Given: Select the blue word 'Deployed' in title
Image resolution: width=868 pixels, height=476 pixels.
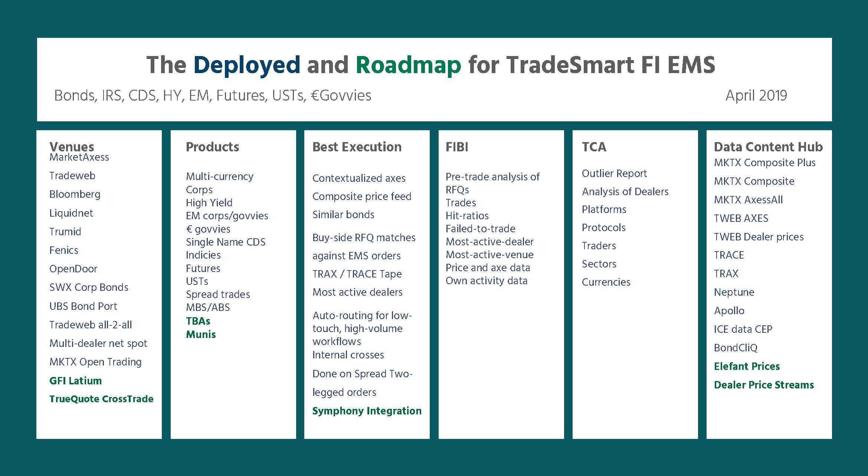Looking at the screenshot, I should point(247,65).
